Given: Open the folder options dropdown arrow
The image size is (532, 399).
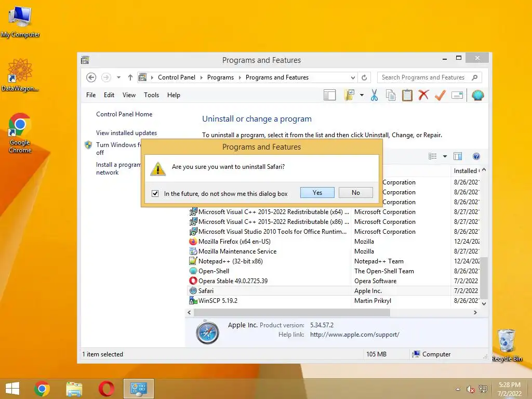Looking at the screenshot, I should 362,96.
